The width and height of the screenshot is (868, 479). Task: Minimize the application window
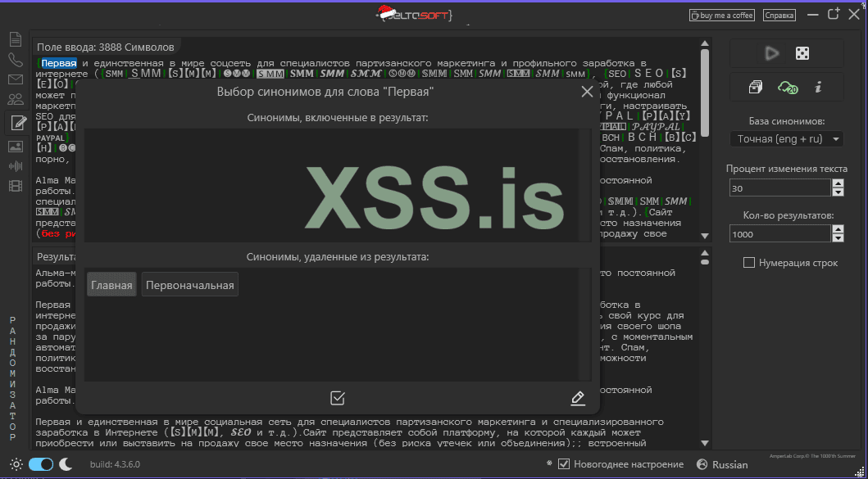pyautogui.click(x=812, y=16)
